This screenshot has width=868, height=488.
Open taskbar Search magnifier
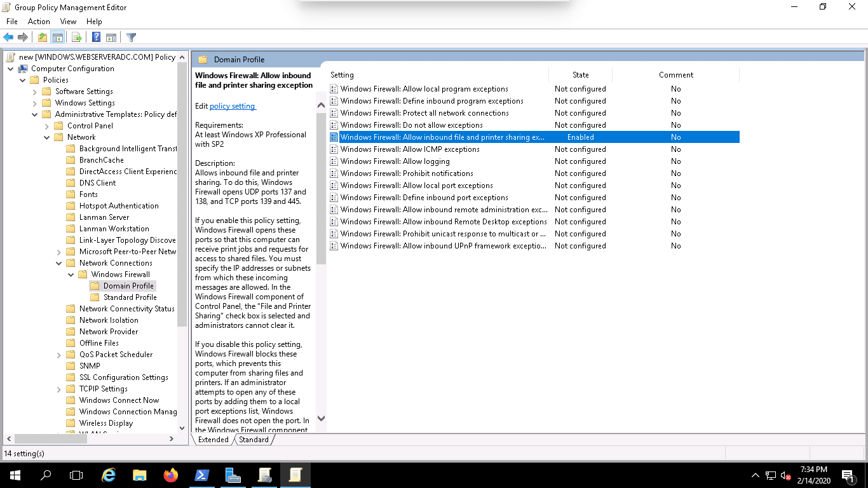[46, 475]
